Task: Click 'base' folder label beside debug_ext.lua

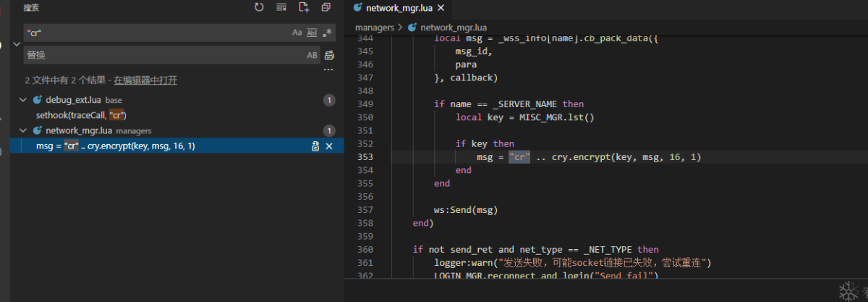Action: [x=114, y=100]
